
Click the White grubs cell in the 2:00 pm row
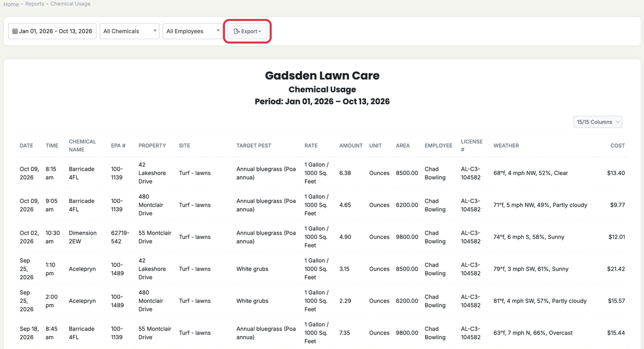(x=252, y=301)
